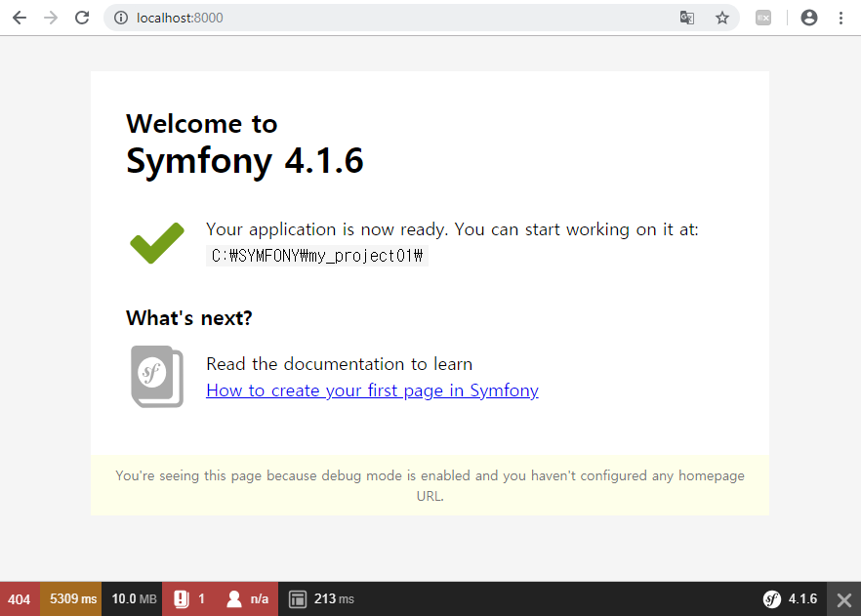The image size is (861, 616).
Task: Open the 5309 ms performance panel
Action: coord(71,598)
